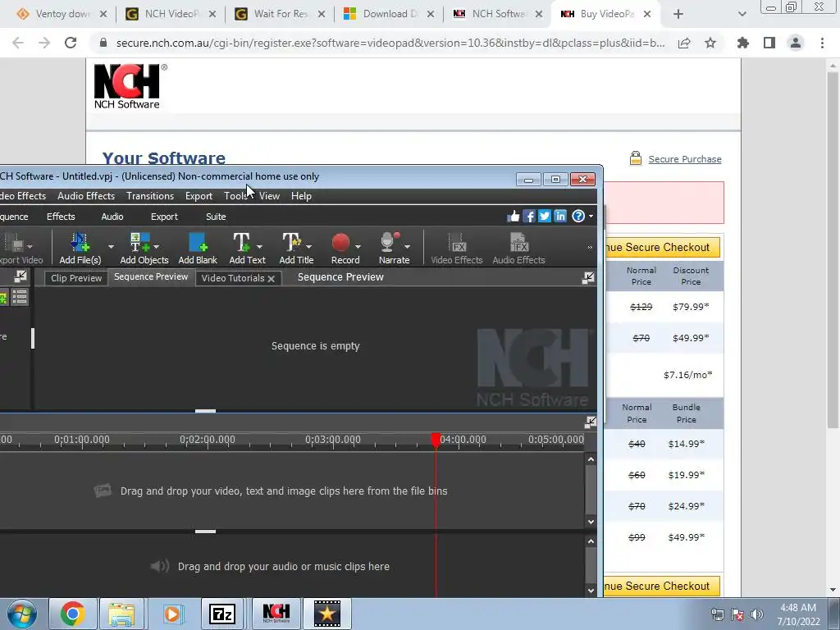
Task: Click the browser address bar
Action: click(x=388, y=43)
